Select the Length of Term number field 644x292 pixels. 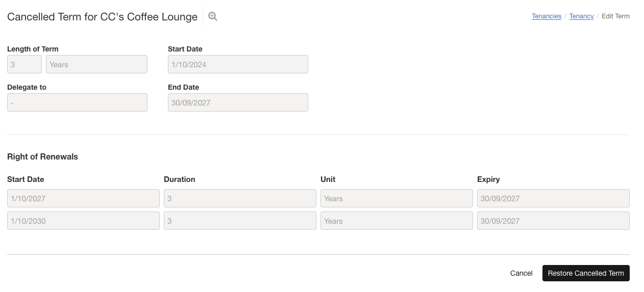pyautogui.click(x=24, y=64)
